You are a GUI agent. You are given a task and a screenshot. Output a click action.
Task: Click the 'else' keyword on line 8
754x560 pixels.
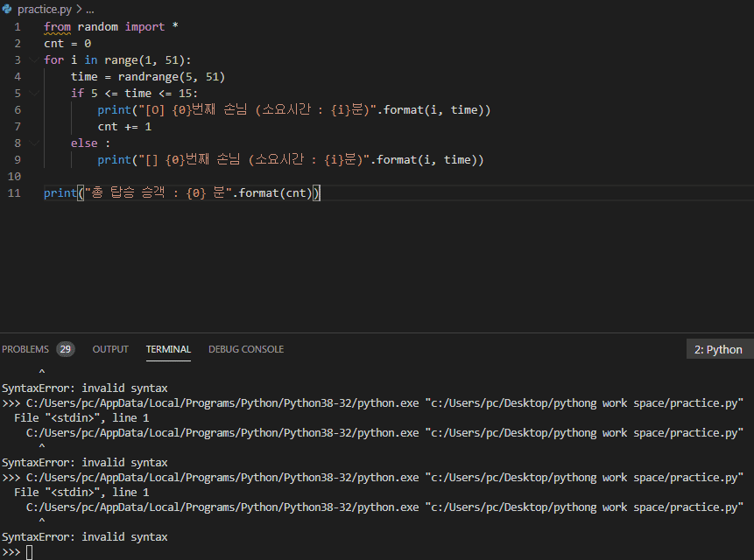coord(84,143)
